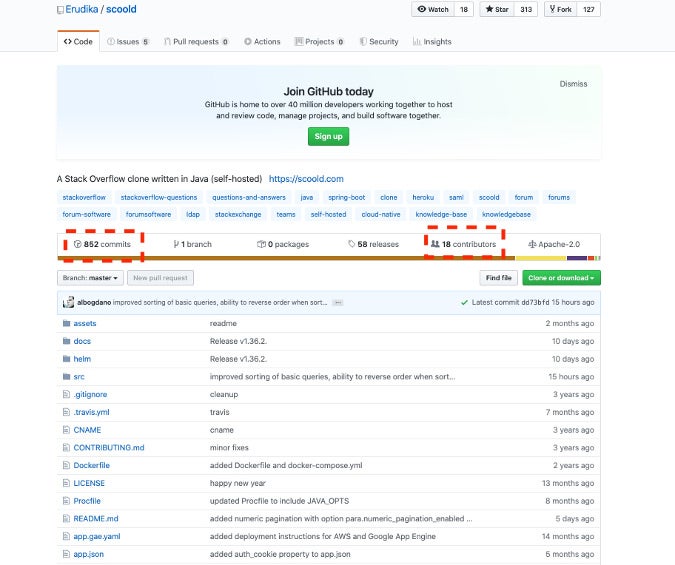This screenshot has width=675, height=565.
Task: Open the app.gae.yaml file
Action: coord(97,537)
